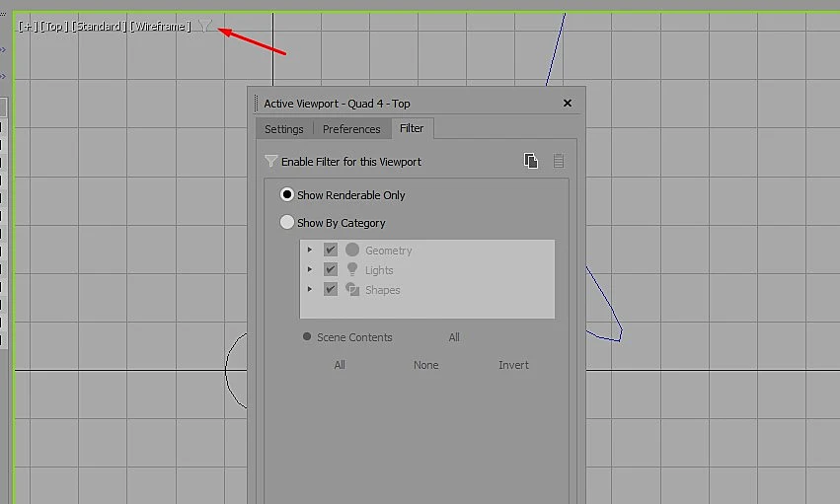Click the Invert selection button
840x504 pixels.
coord(513,365)
